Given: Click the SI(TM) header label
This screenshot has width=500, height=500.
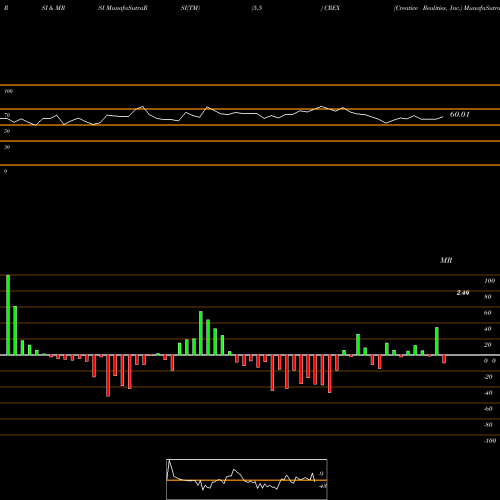Looking at the screenshot, I should (x=190, y=8).
